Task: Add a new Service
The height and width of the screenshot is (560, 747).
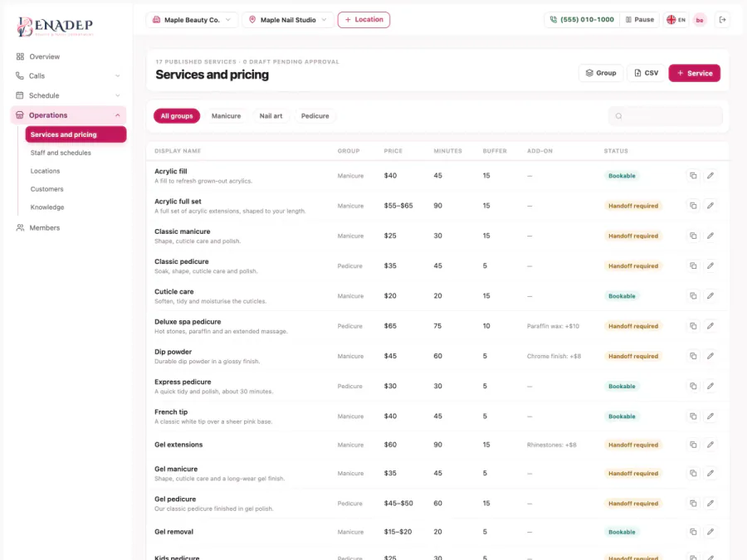Action: point(694,73)
